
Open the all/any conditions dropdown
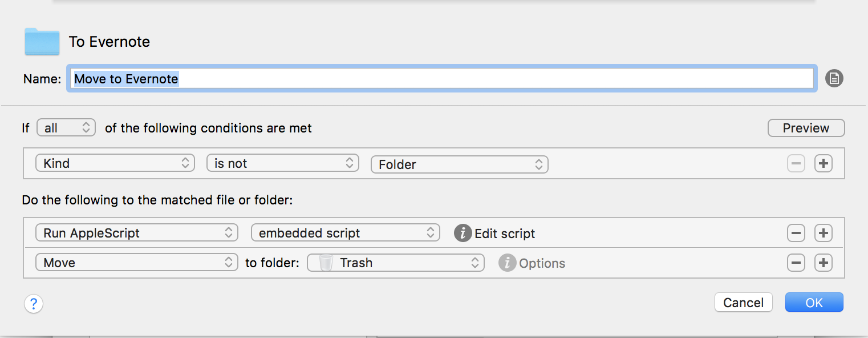click(x=66, y=128)
